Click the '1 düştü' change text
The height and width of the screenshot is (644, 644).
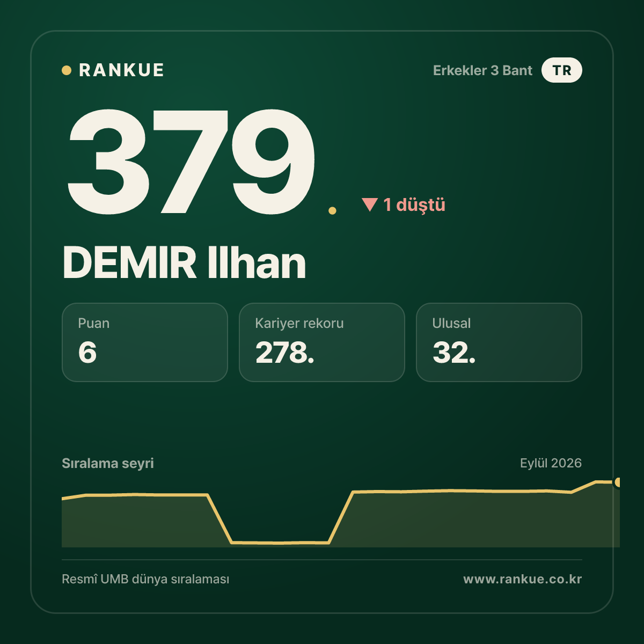[x=414, y=204]
